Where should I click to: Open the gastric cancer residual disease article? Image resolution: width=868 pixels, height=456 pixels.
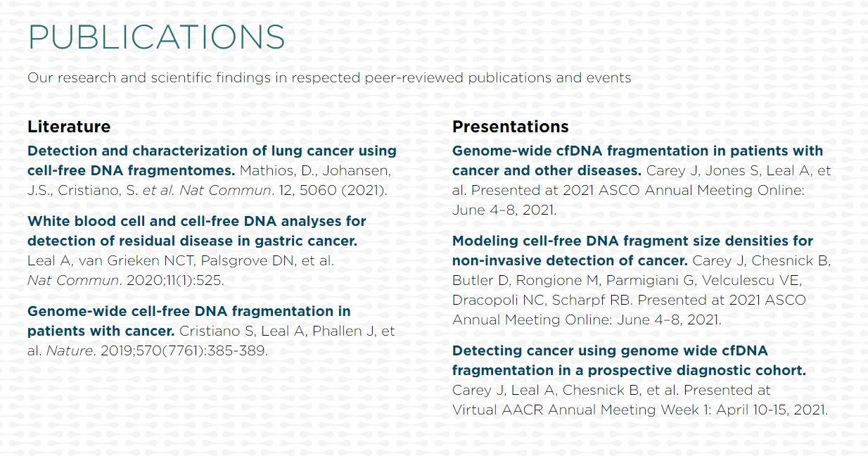tap(196, 231)
